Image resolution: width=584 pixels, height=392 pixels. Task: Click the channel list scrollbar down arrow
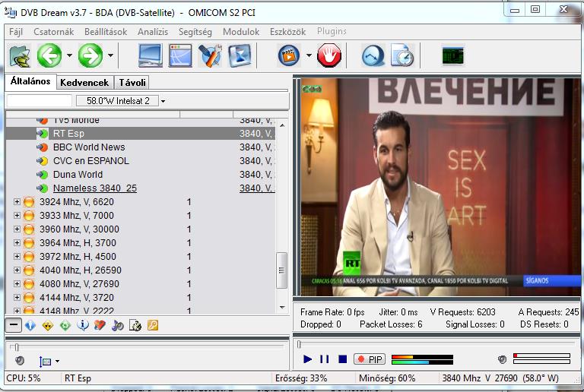tap(282, 307)
